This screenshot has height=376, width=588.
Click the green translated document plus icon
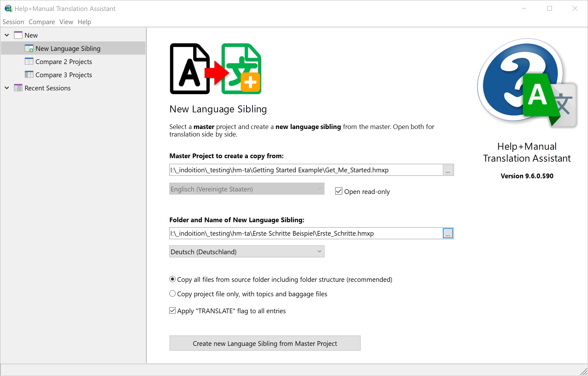[x=241, y=69]
